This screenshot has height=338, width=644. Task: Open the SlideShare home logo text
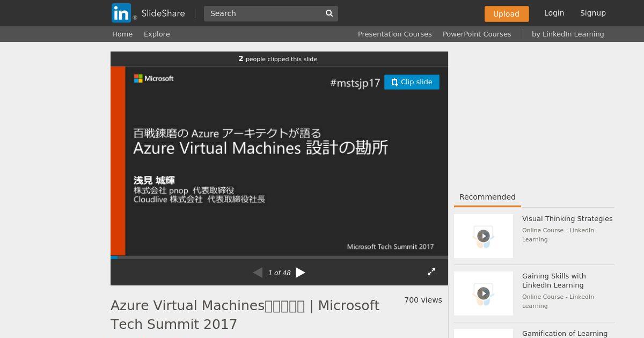click(163, 13)
